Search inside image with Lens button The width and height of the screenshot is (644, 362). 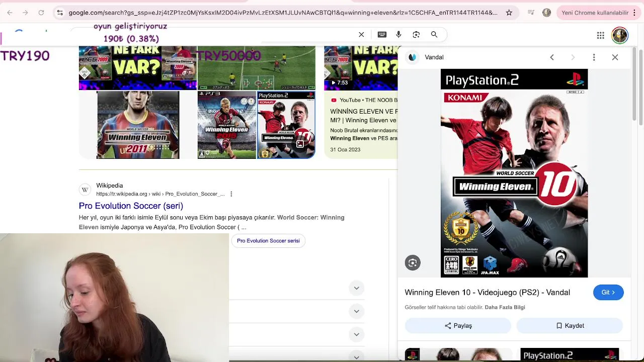[413, 263]
